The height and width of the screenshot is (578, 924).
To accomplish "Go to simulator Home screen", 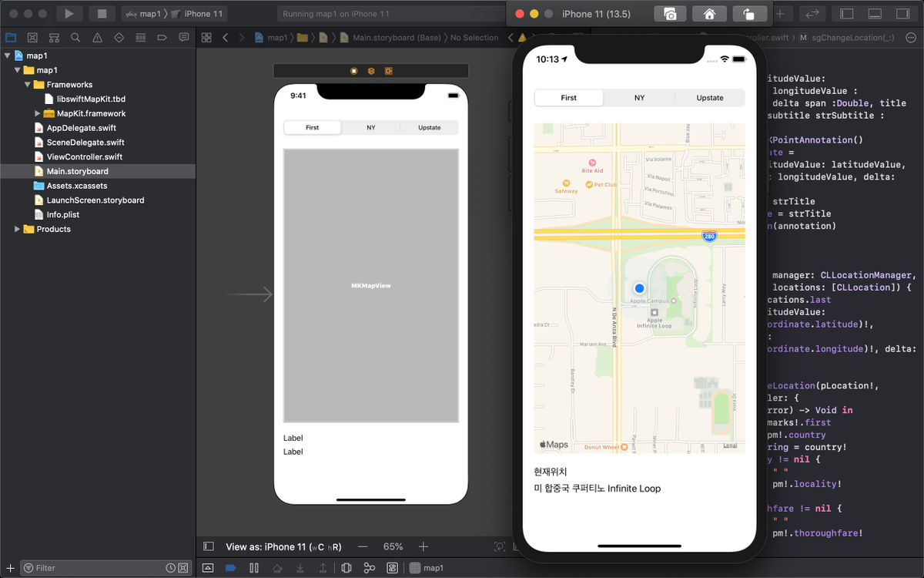I will [709, 14].
